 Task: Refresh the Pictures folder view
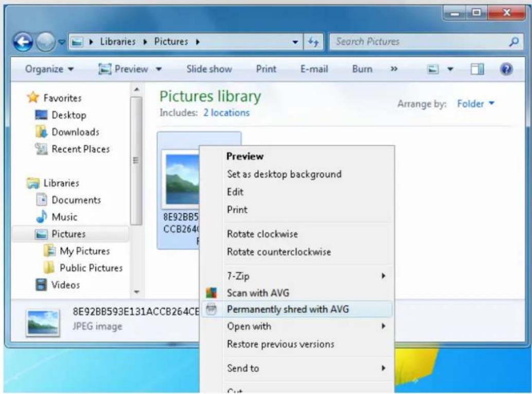[x=313, y=42]
